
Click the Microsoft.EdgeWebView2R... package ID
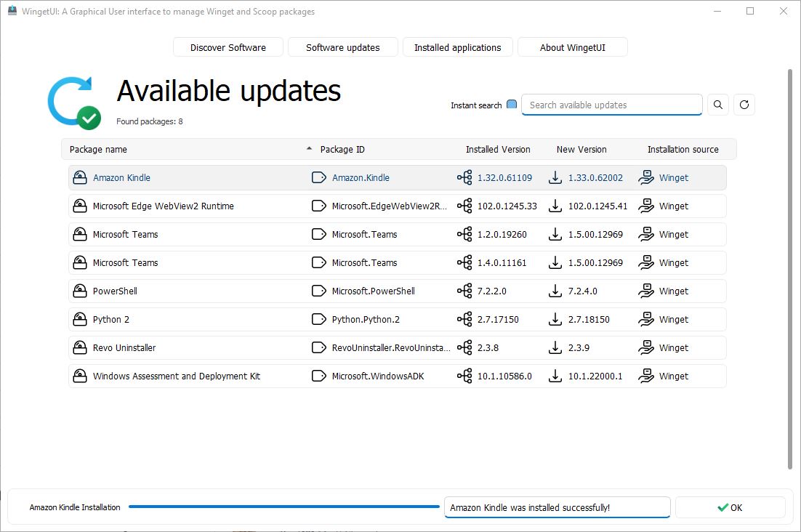(x=390, y=206)
